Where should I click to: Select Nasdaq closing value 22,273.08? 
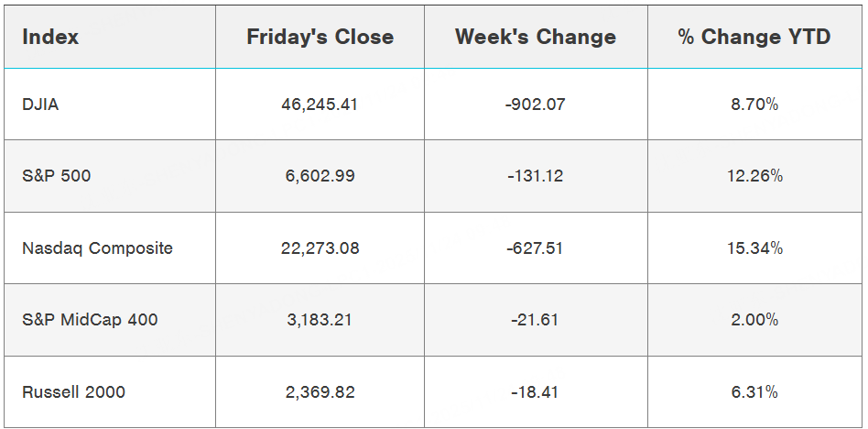click(320, 248)
